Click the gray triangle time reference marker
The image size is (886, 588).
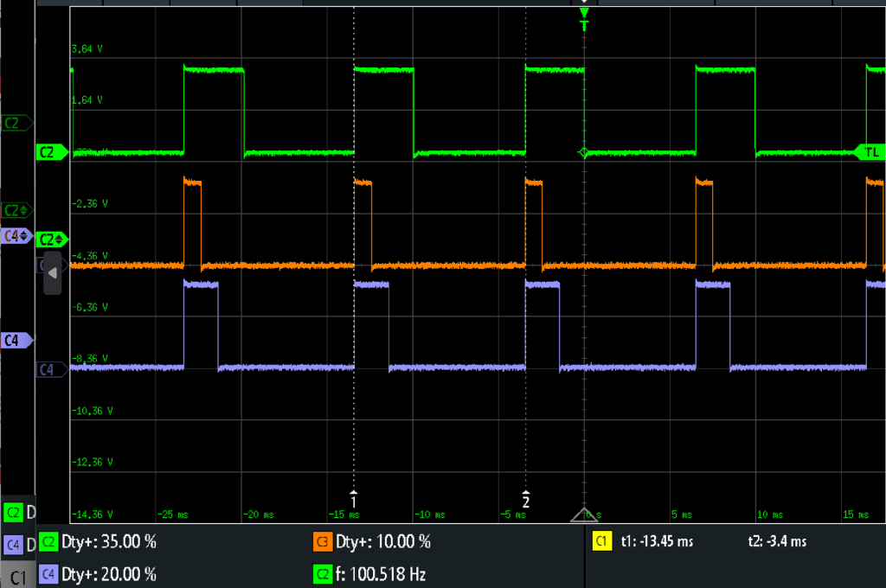(584, 514)
